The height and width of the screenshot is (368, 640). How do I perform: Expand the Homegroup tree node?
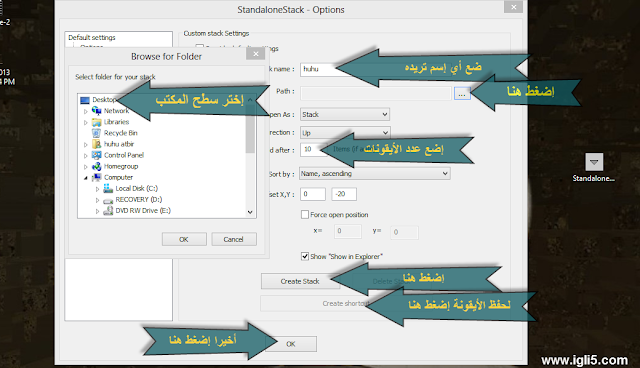click(86, 167)
